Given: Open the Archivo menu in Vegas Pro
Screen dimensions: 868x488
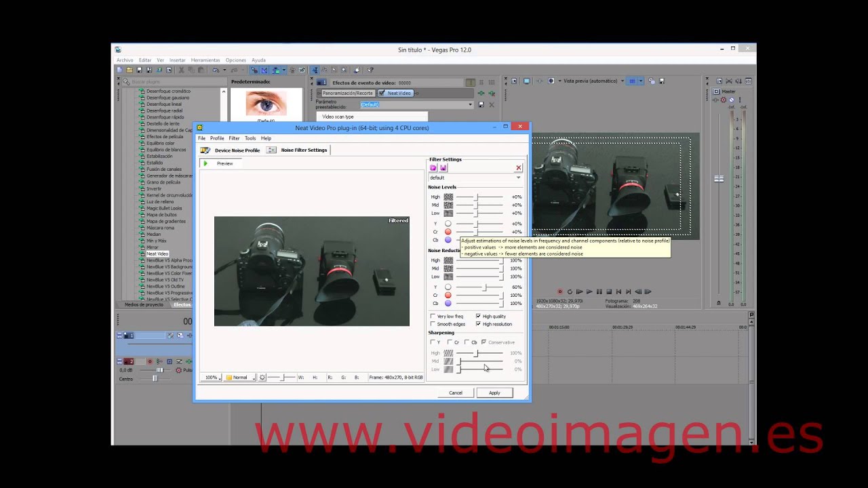Looking at the screenshot, I should click(125, 60).
